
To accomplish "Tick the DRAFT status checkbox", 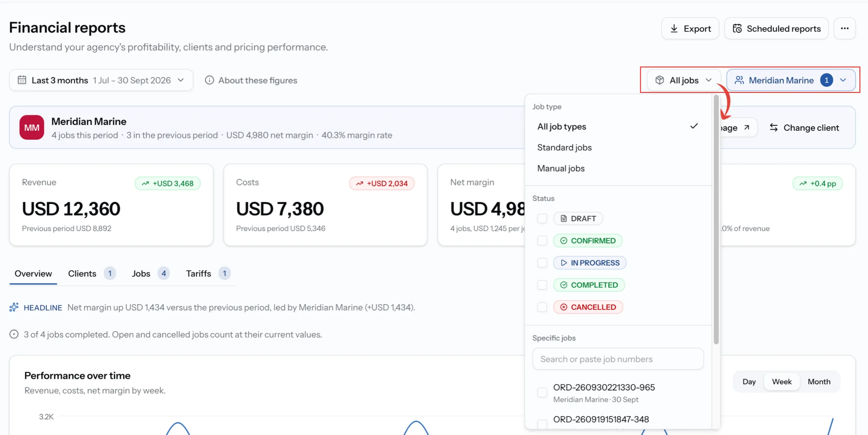I will click(x=542, y=218).
